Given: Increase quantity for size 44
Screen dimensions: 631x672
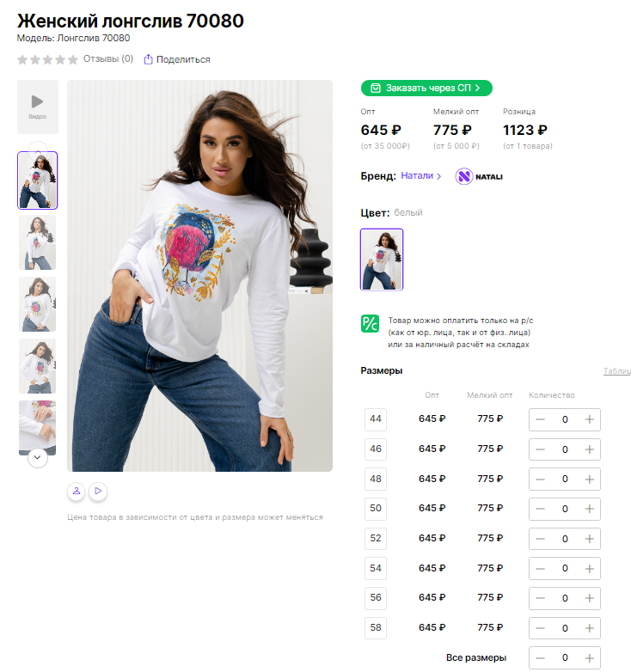Looking at the screenshot, I should [x=590, y=419].
